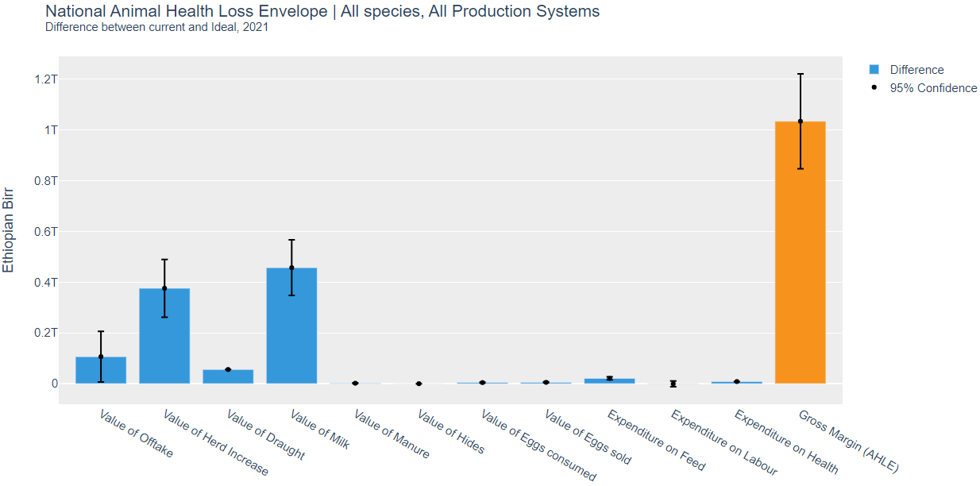Viewport: 980px width, 486px height.
Task: Click the Value of Offtake bar
Action: pos(101,370)
